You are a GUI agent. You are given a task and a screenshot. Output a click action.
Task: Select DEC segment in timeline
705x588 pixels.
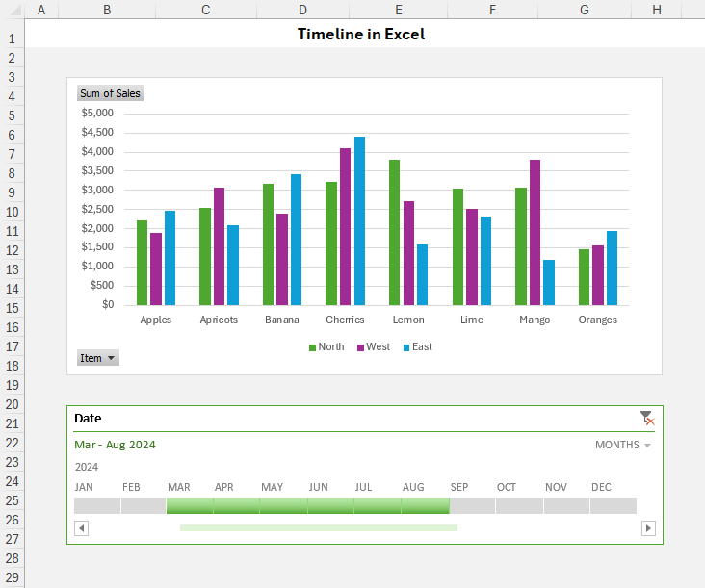pos(614,506)
